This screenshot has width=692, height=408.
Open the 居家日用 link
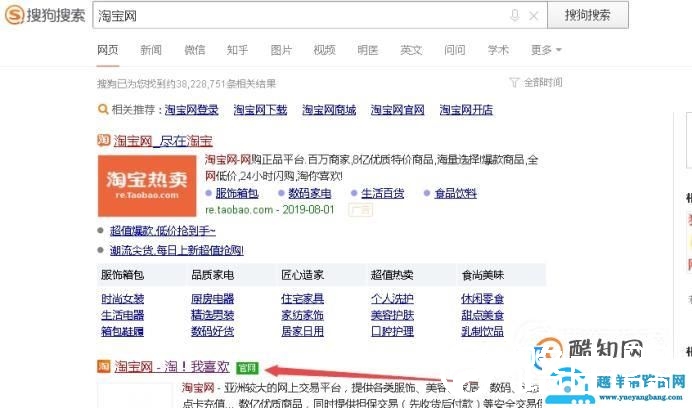303,331
